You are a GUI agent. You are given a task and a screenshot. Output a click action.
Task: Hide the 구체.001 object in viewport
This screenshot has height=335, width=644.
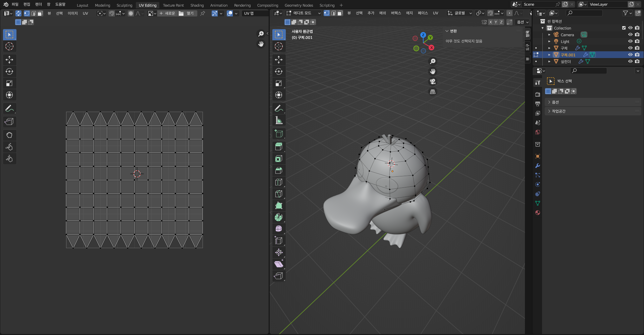click(x=630, y=55)
